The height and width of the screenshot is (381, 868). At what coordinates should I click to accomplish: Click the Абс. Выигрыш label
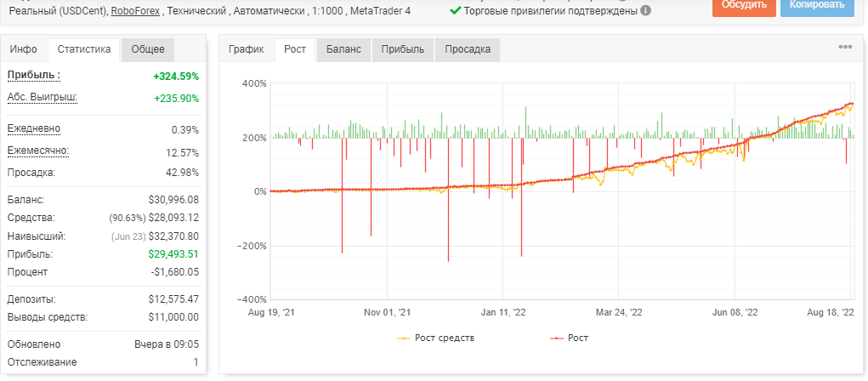(42, 98)
